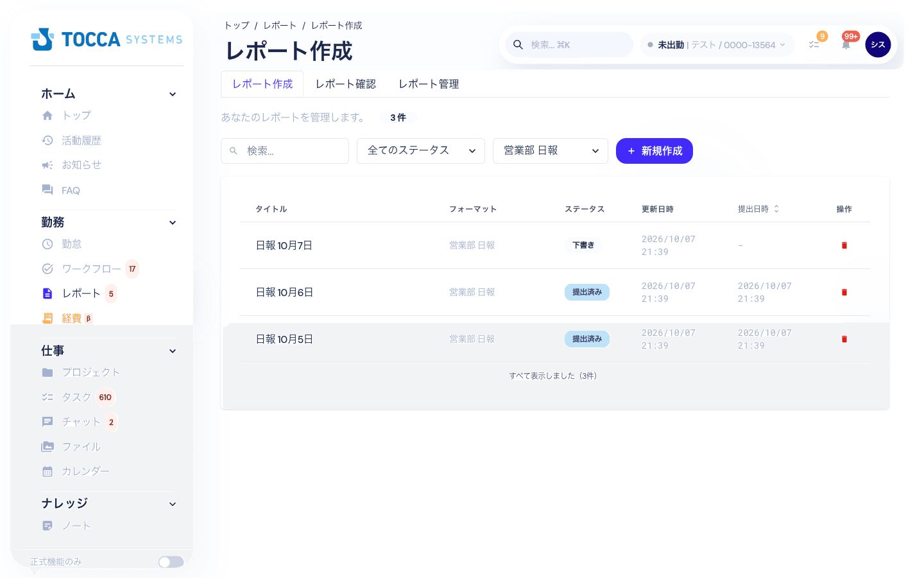Go to トップ in the breadcrumb
The height and width of the screenshot is (578, 924).
click(x=237, y=26)
